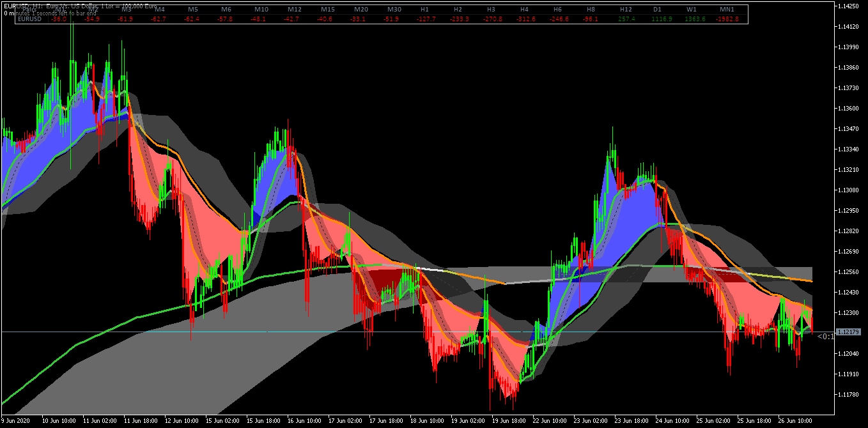
Task: Click the 19 Jun 18:00 time axis label
Action: click(x=510, y=422)
